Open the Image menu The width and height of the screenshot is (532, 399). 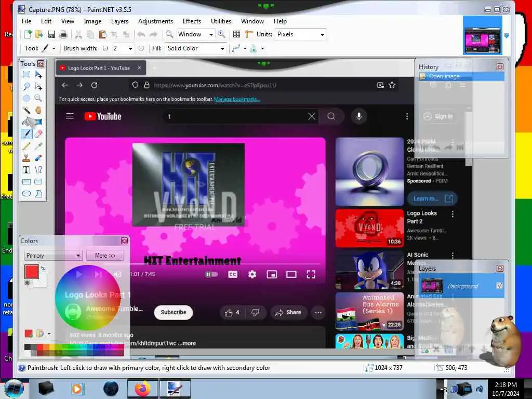click(x=92, y=21)
